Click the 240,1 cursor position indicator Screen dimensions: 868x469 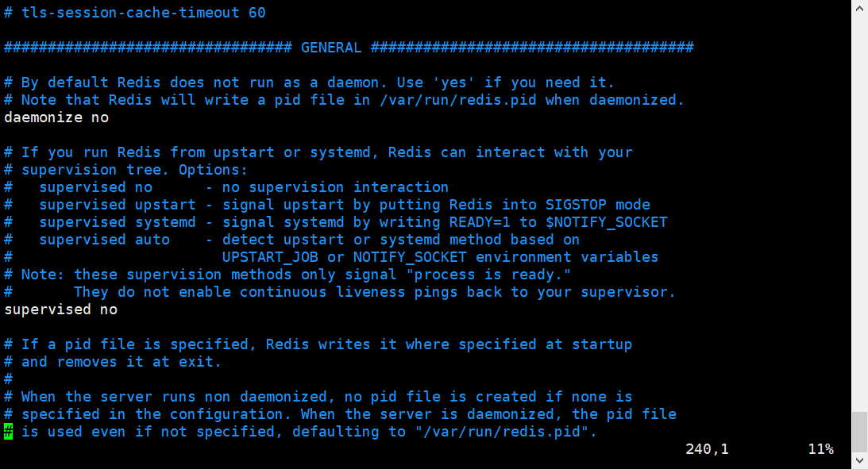(x=707, y=449)
